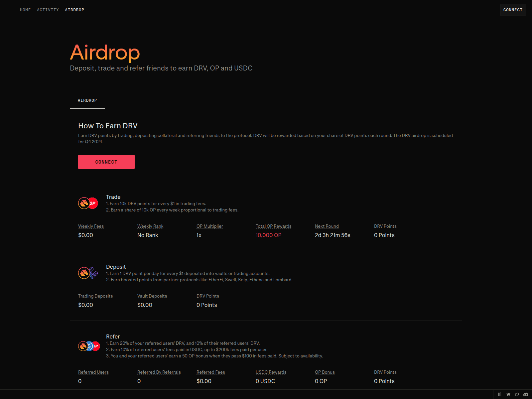Viewport: 532px width, 399px height.
Task: Open the Twitter bird icon in footer
Action: click(x=517, y=394)
